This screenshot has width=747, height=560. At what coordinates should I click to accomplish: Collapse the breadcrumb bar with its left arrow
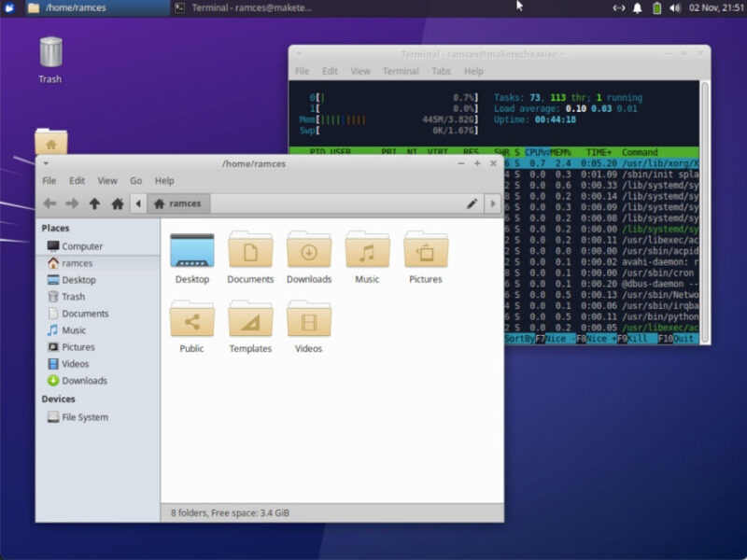[140, 203]
